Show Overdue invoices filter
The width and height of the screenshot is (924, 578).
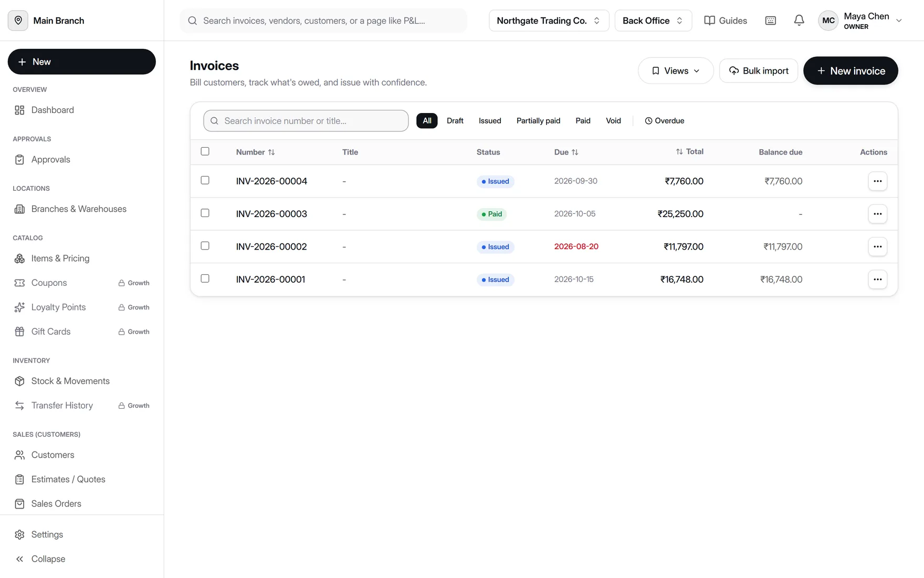[x=664, y=120]
